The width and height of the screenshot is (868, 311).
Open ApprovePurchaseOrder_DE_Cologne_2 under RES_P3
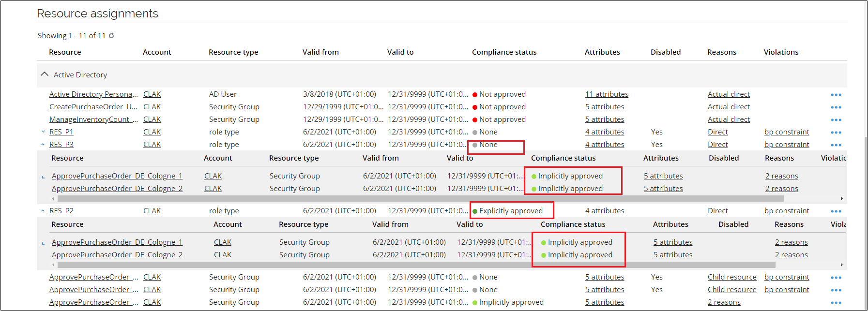click(x=117, y=189)
